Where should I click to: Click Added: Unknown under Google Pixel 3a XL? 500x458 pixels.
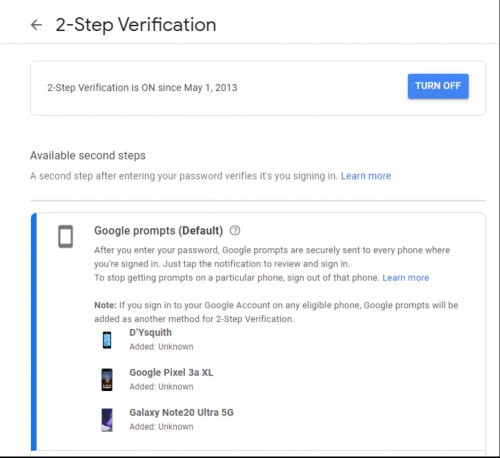click(161, 387)
